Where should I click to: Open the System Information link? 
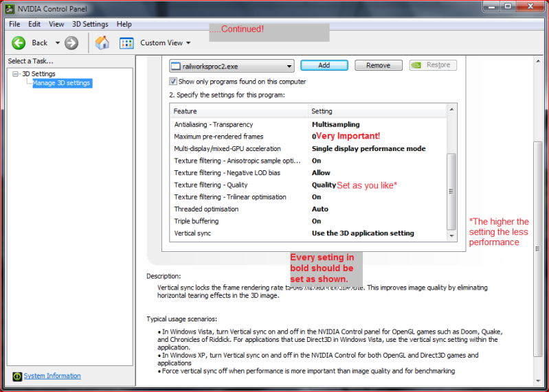pyautogui.click(x=52, y=376)
